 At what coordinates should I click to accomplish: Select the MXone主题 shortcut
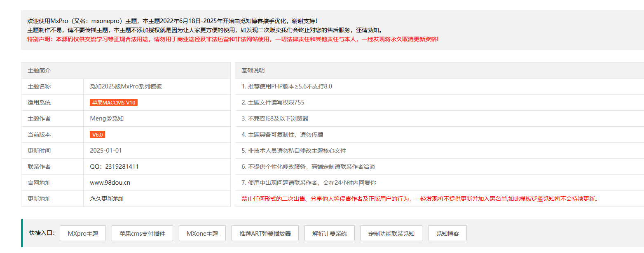[x=202, y=233]
